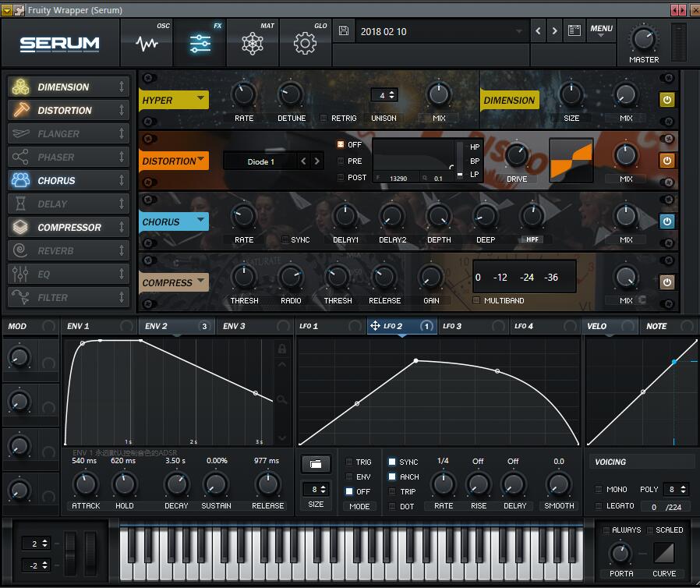Expand the CHORUS module dropdown
This screenshot has height=588, width=700.
pyautogui.click(x=200, y=219)
